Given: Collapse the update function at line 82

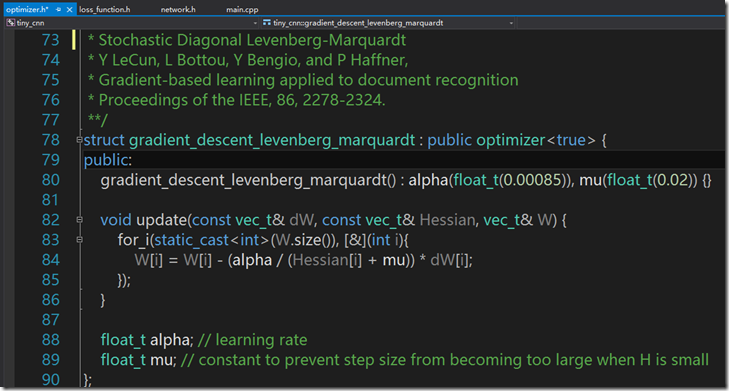Looking at the screenshot, I should pos(80,219).
